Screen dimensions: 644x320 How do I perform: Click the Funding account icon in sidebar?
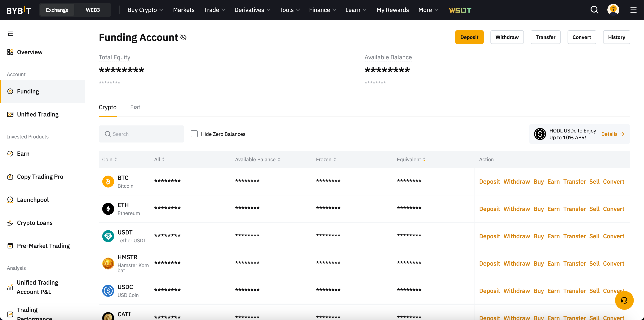click(x=10, y=91)
